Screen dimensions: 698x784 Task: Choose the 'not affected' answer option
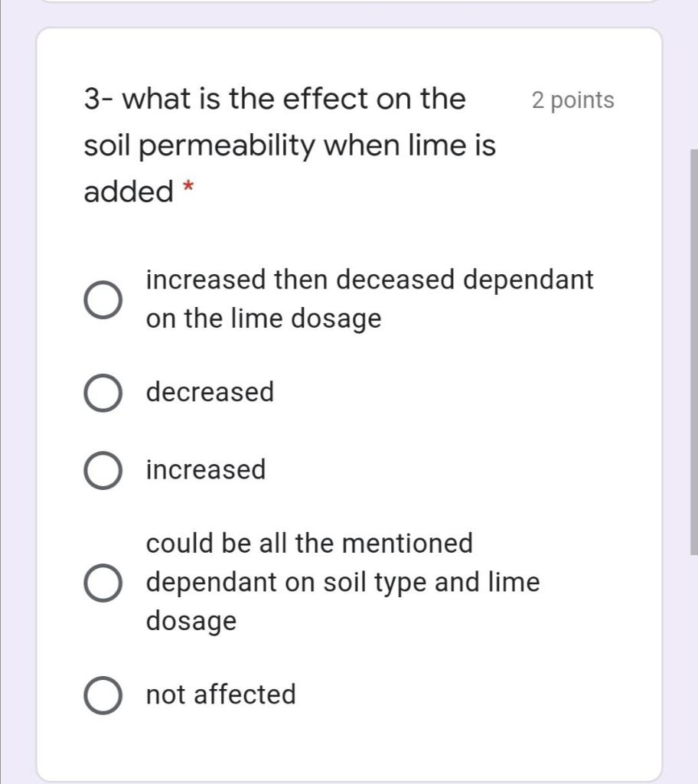103,694
